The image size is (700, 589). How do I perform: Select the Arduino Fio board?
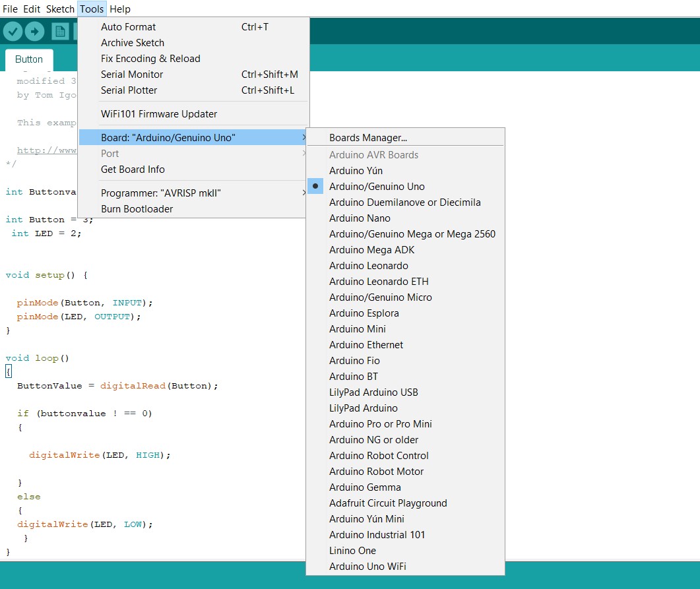(405, 361)
